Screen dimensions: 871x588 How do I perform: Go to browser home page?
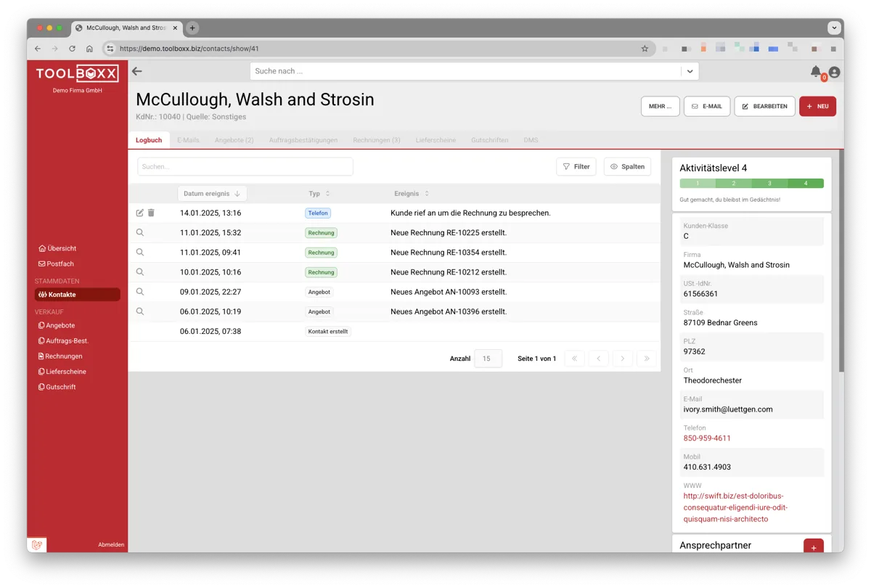point(89,49)
